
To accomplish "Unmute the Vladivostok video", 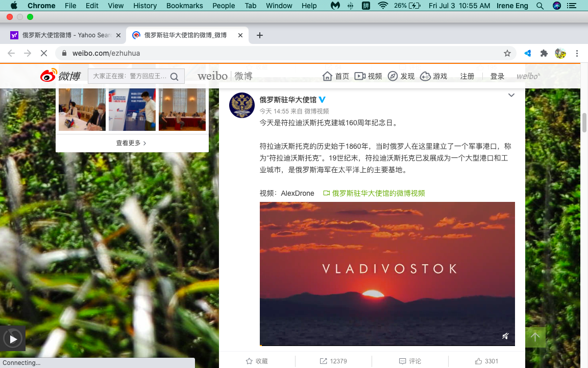I will (505, 336).
